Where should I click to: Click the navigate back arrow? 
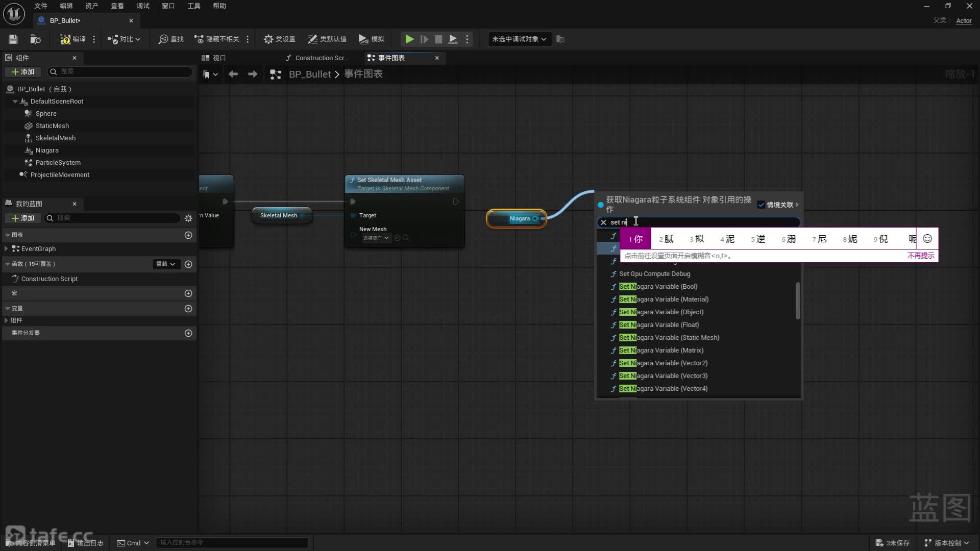[233, 74]
